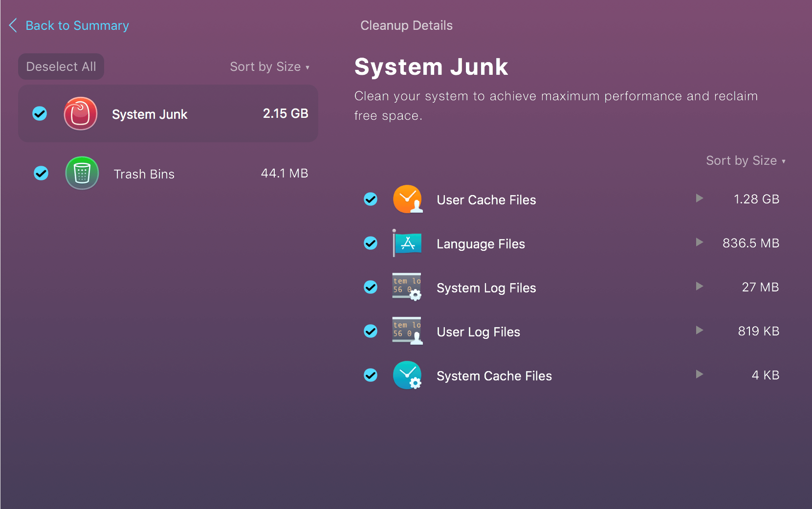This screenshot has height=509, width=812.
Task: Uncheck the Trash Bins checkbox
Action: click(41, 173)
